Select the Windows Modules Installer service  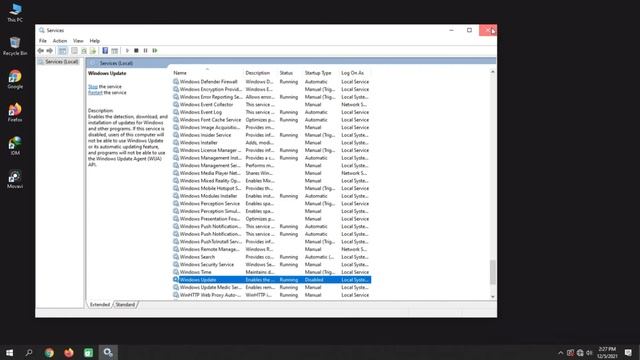[x=271, y=196]
